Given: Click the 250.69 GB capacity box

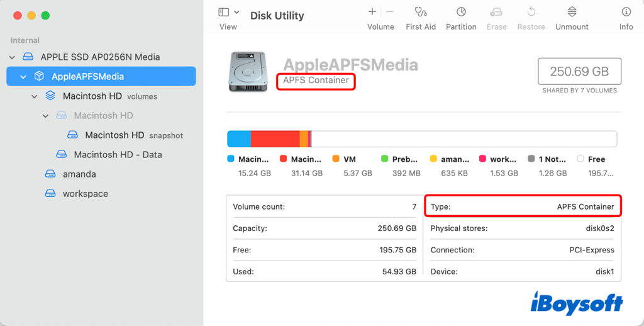Looking at the screenshot, I should tap(579, 72).
